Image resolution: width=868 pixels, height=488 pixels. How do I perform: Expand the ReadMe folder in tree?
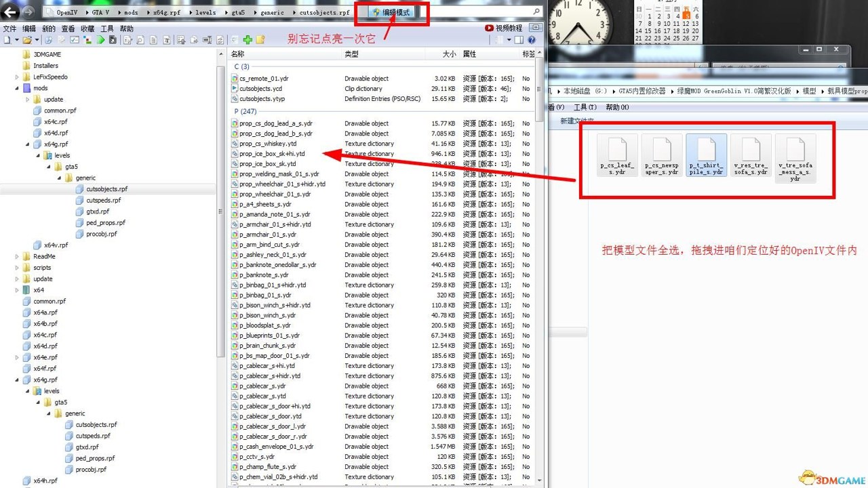point(17,256)
